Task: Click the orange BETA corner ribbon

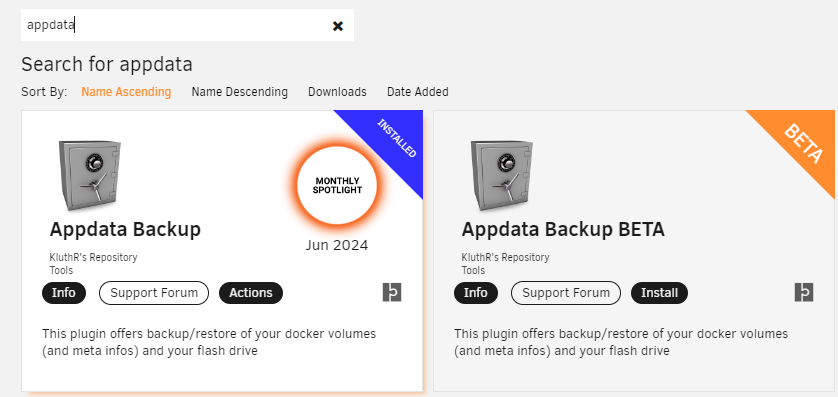Action: click(803, 143)
